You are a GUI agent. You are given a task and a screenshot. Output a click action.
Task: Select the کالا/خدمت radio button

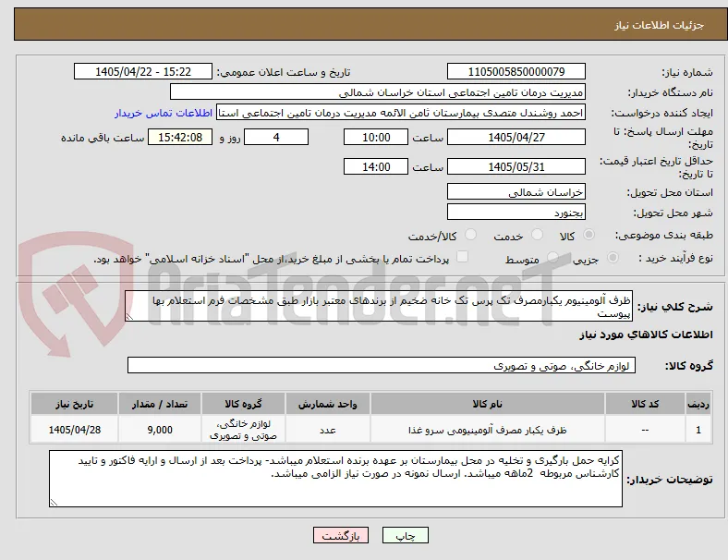(x=471, y=235)
